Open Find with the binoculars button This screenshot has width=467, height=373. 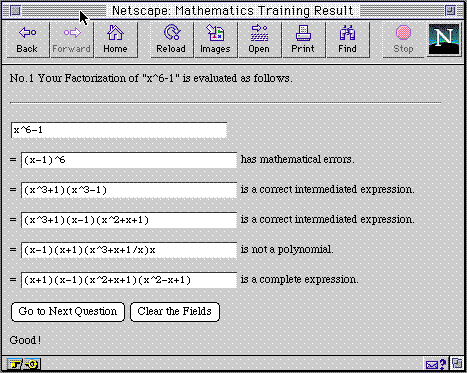[347, 40]
